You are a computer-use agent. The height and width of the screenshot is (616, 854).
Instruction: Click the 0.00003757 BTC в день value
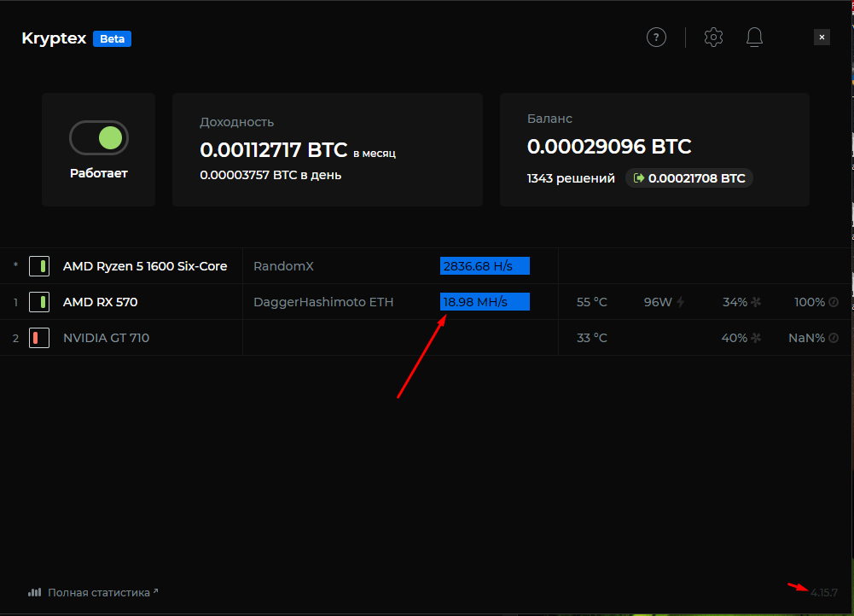pyautogui.click(x=270, y=176)
